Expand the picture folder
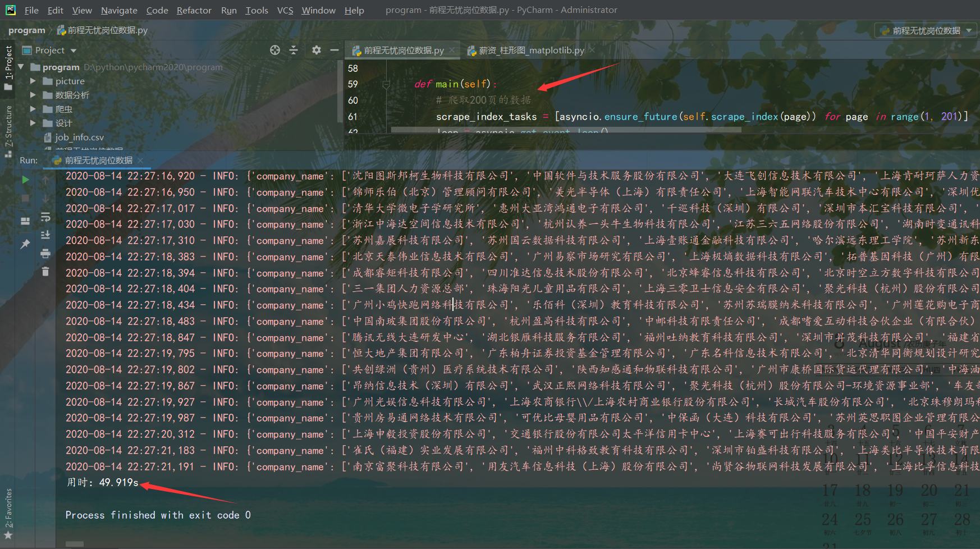Screen dimensions: 980x549 coord(33,81)
